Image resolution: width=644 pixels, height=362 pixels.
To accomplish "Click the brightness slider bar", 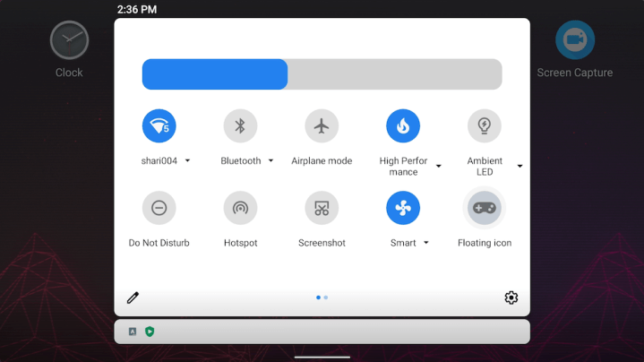I will pos(322,74).
